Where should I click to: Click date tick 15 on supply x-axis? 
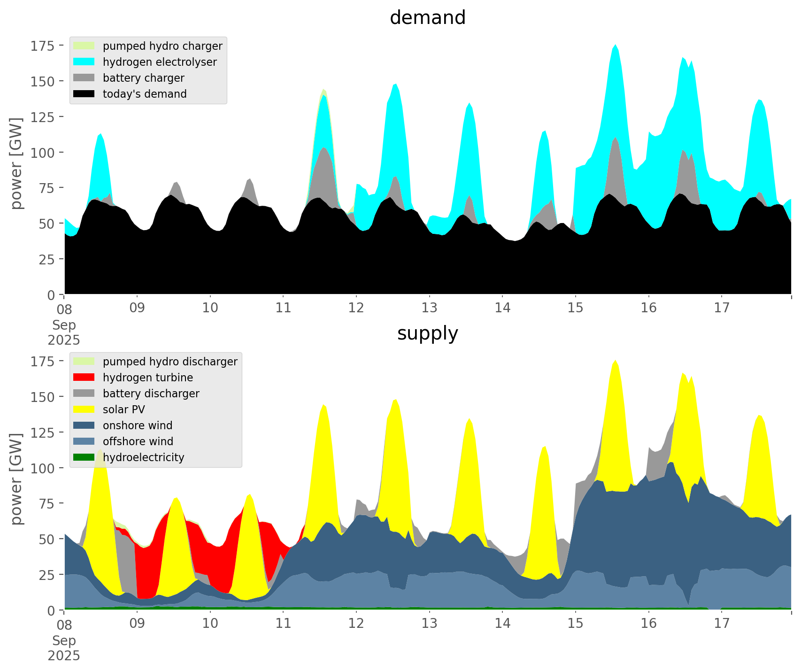pyautogui.click(x=575, y=624)
